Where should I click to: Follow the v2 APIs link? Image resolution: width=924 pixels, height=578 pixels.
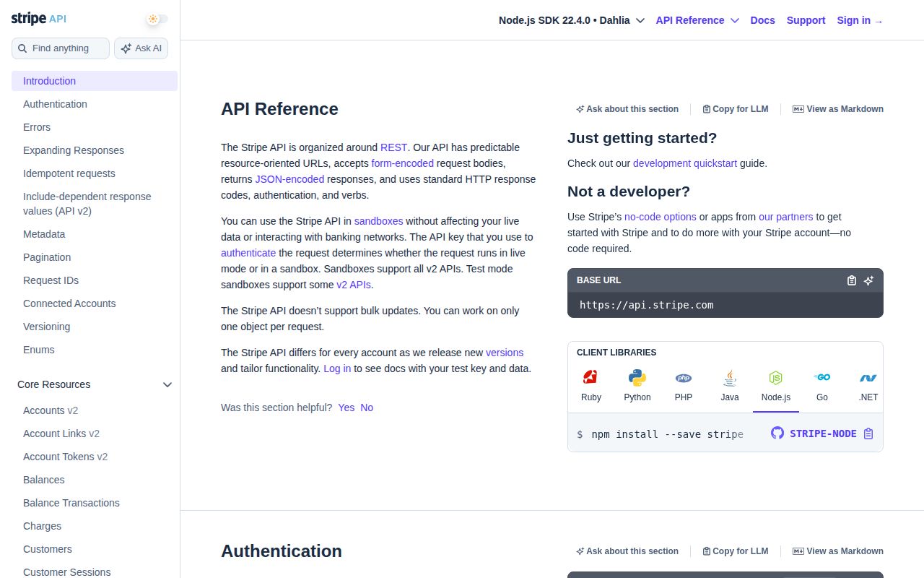pyautogui.click(x=354, y=285)
